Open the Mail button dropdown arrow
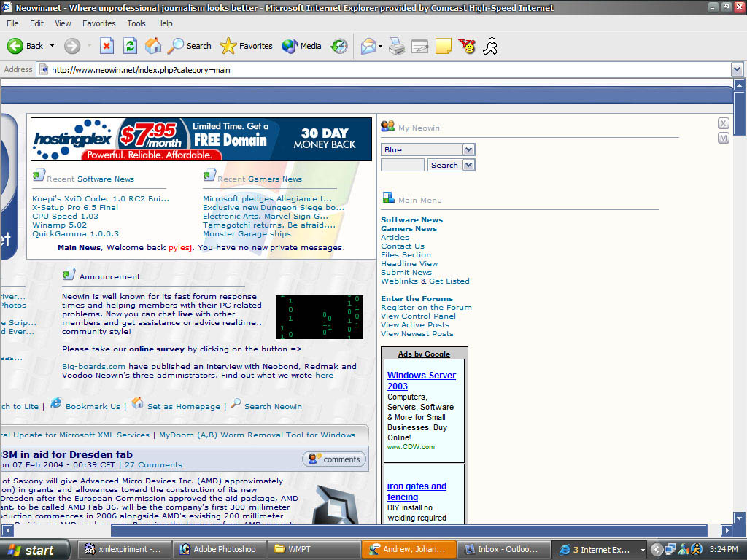The width and height of the screenshot is (747, 560). [x=380, y=46]
